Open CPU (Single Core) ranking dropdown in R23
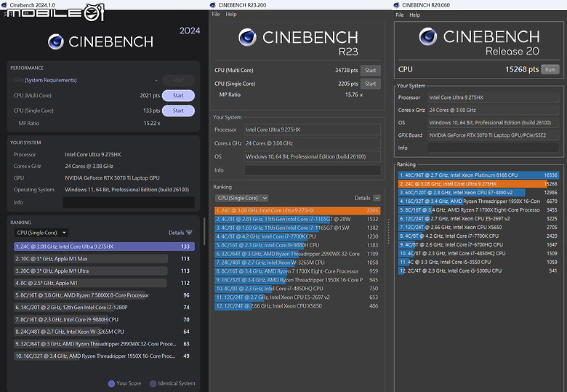This screenshot has width=567, height=392. click(x=241, y=198)
